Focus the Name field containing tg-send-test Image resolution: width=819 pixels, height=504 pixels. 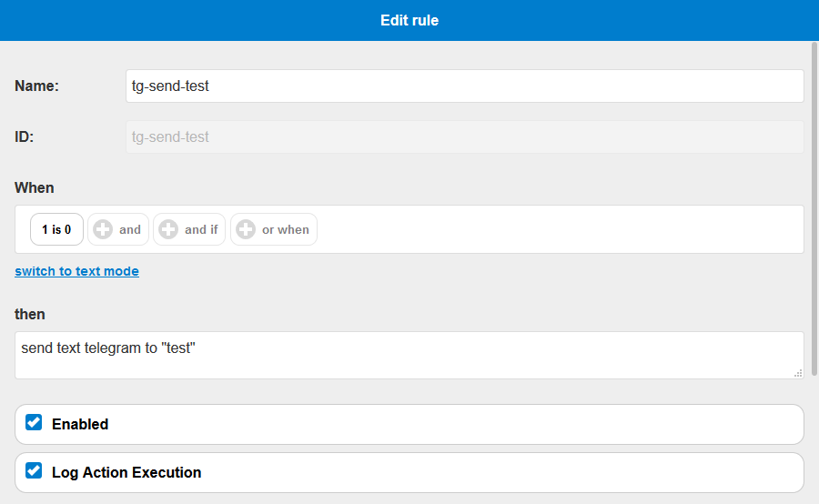tap(464, 86)
